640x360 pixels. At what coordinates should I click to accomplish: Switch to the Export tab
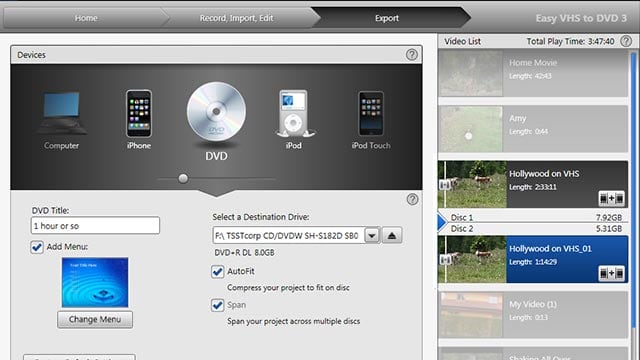(387, 18)
